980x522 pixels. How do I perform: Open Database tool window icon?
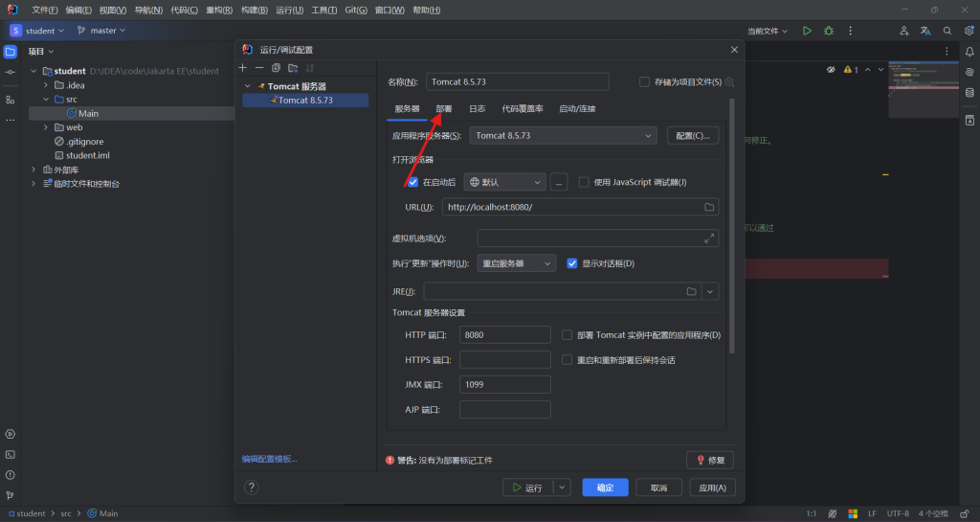[x=969, y=93]
